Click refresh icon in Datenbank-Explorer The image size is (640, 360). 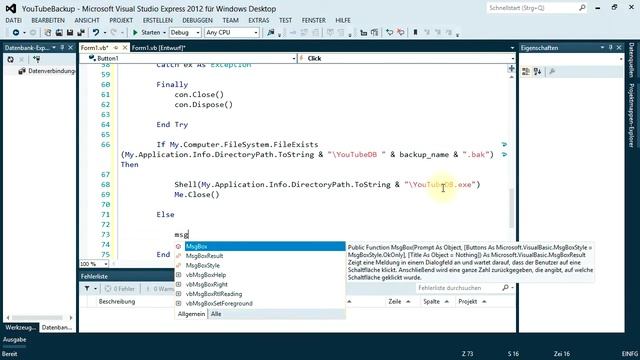(10, 60)
